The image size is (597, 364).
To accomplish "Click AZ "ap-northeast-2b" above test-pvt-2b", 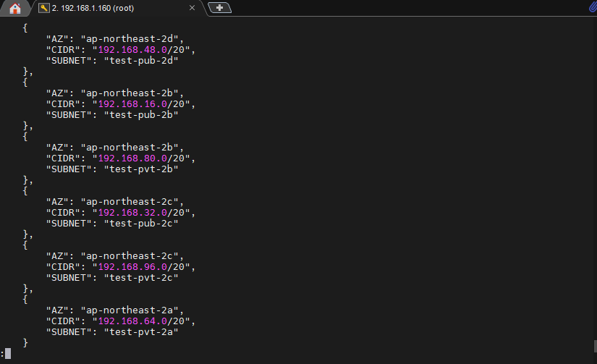I will coord(130,148).
